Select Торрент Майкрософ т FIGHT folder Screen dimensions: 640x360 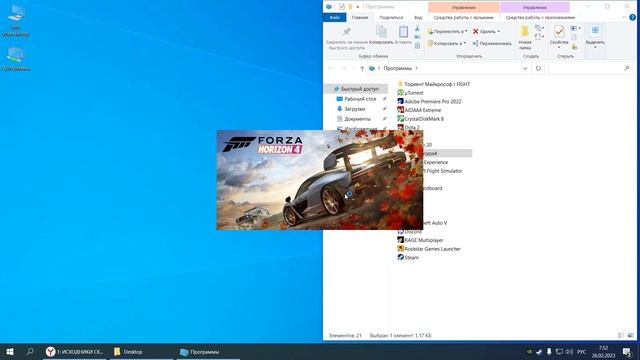point(434,84)
